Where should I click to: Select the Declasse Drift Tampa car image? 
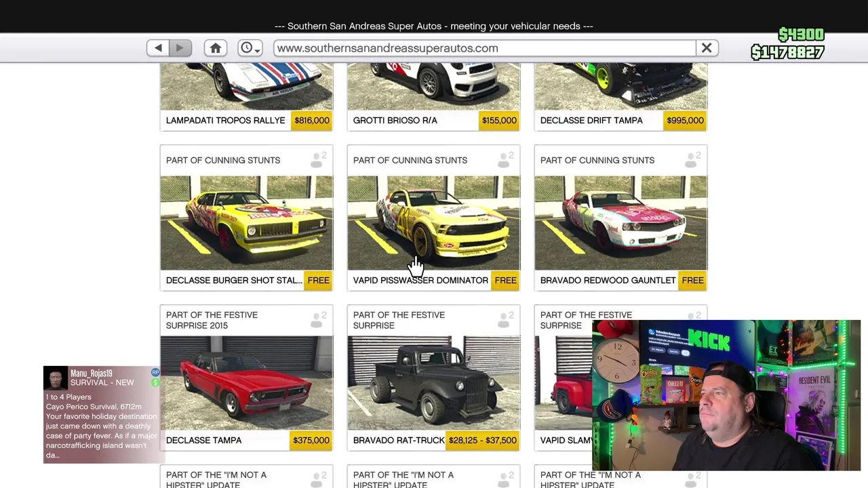click(x=621, y=86)
